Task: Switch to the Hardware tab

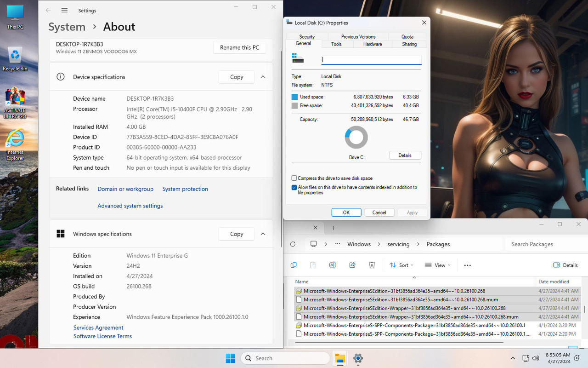Action: [373, 44]
